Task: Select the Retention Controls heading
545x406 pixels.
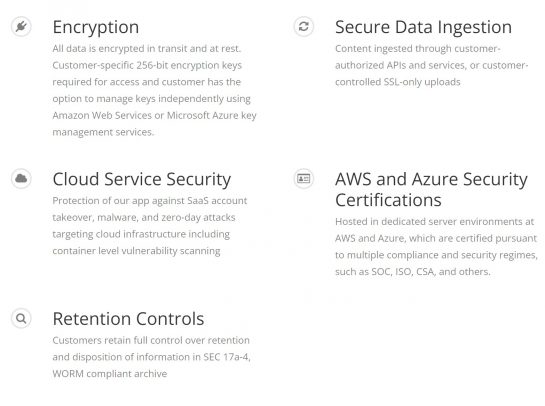Action: point(128,319)
